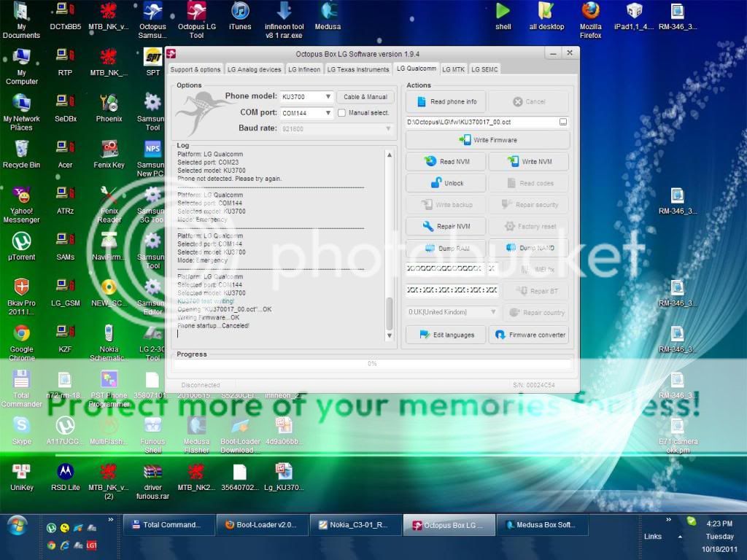Open the Firmware converter button

[x=529, y=335]
